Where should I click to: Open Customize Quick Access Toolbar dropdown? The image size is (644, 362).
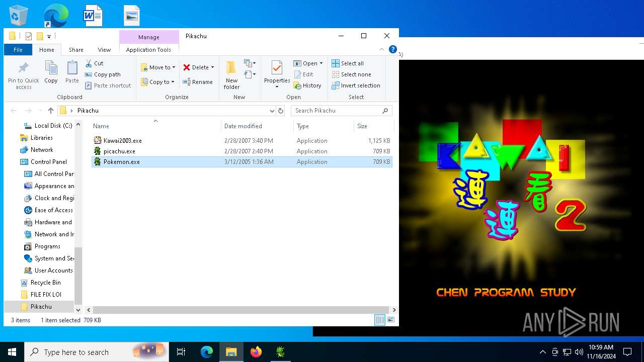pyautogui.click(x=49, y=36)
